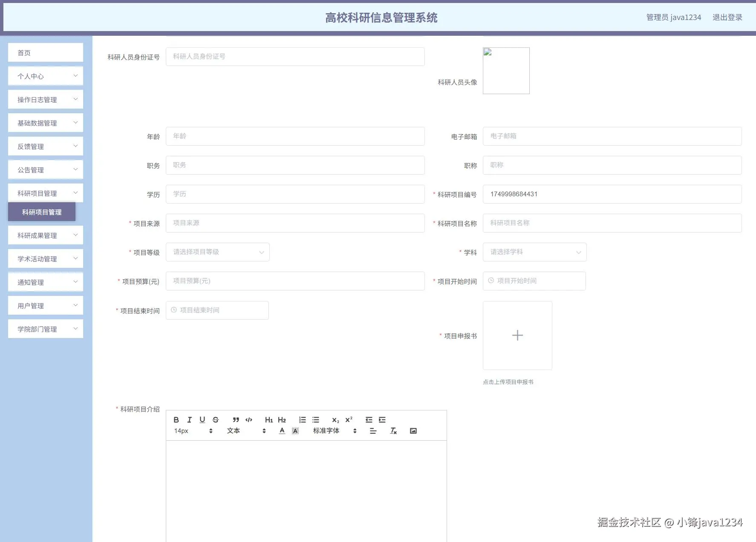Focus the 年龄 input field

pyautogui.click(x=295, y=136)
